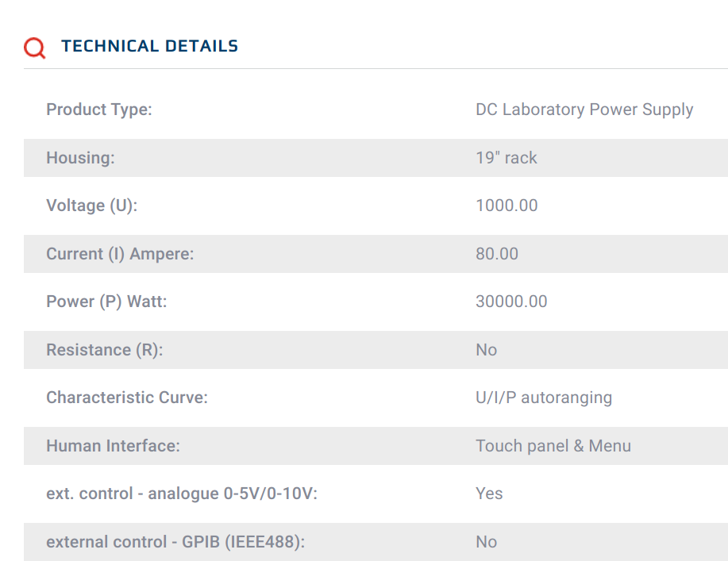Select the Characteristic Curve label
Screen dimensions: 728x561
(x=127, y=398)
